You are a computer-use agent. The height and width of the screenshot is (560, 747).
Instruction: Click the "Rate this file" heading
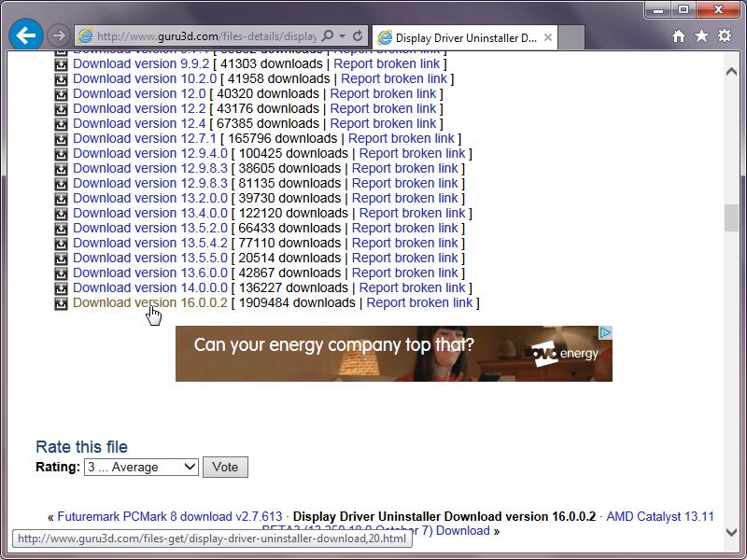82,447
